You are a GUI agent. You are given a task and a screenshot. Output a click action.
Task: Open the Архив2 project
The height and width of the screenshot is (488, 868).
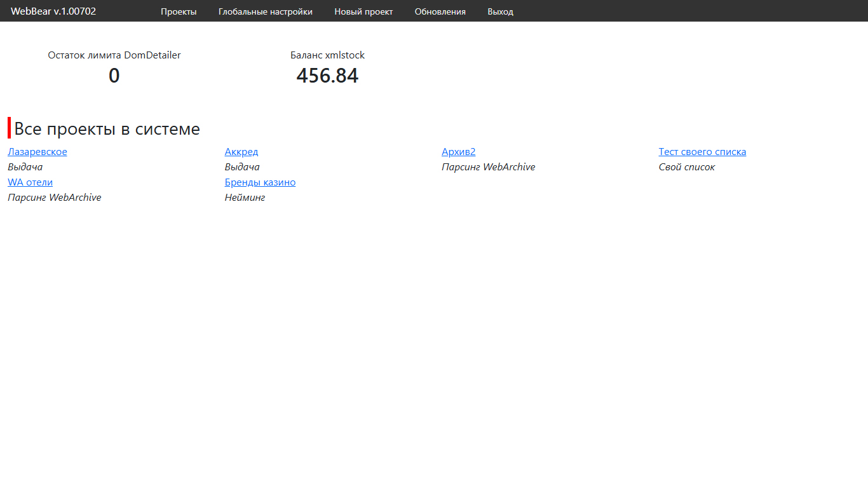(x=458, y=152)
